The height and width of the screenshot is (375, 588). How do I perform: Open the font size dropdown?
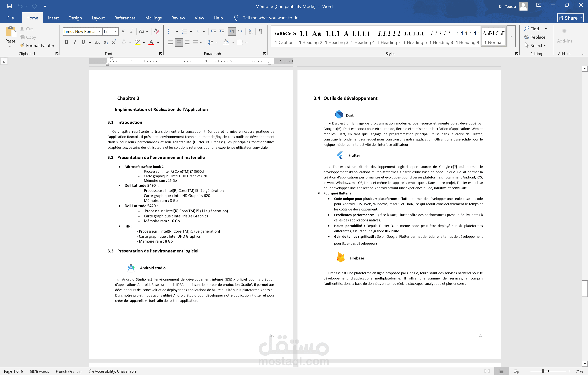point(116,32)
